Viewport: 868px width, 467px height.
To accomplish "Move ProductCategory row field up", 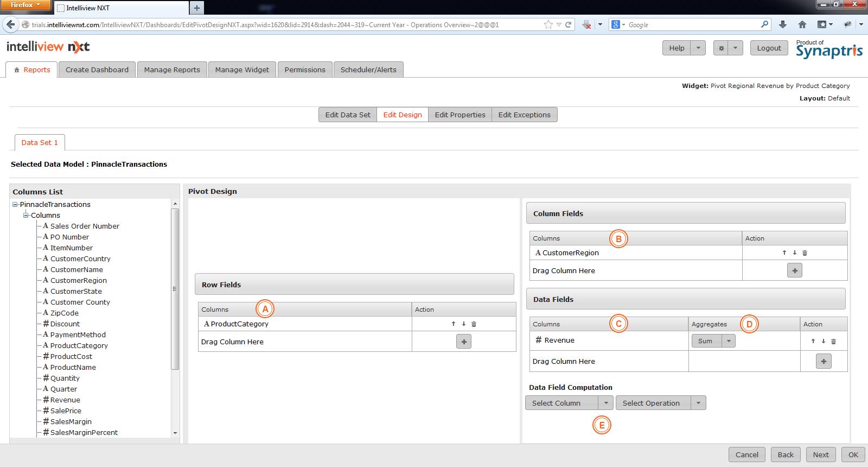I will tap(454, 324).
